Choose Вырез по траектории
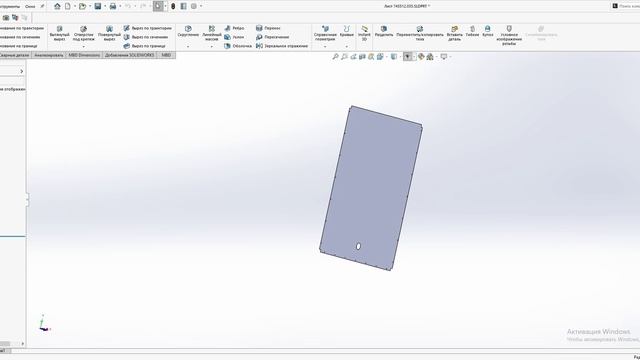 point(148,28)
